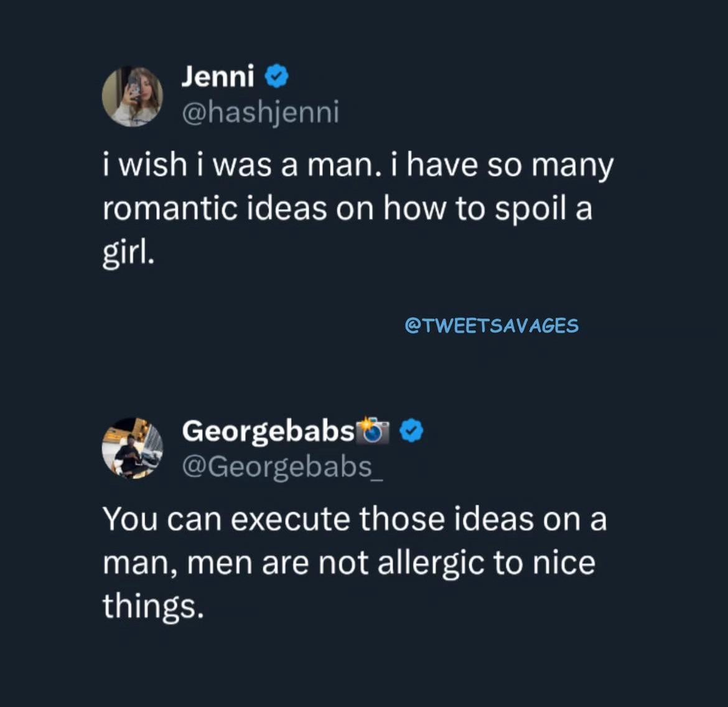Click the camera emoji beside Georgebabs
This screenshot has width=728, height=707.
[373, 430]
